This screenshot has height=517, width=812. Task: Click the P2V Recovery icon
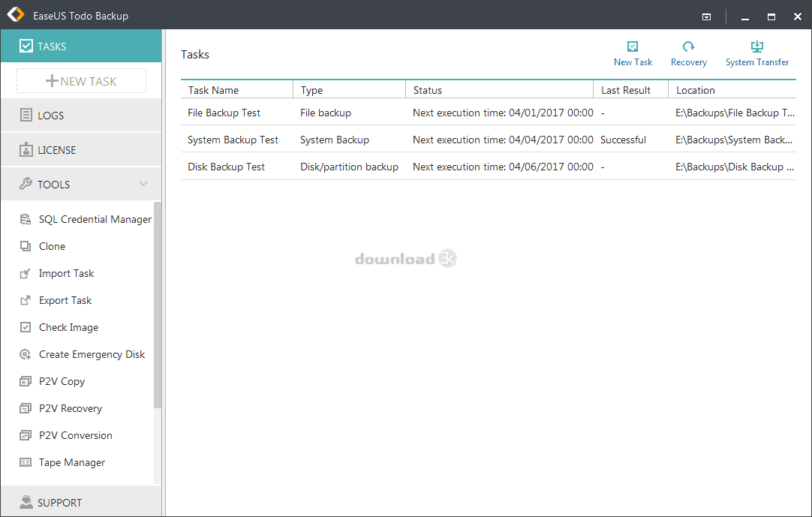(26, 408)
